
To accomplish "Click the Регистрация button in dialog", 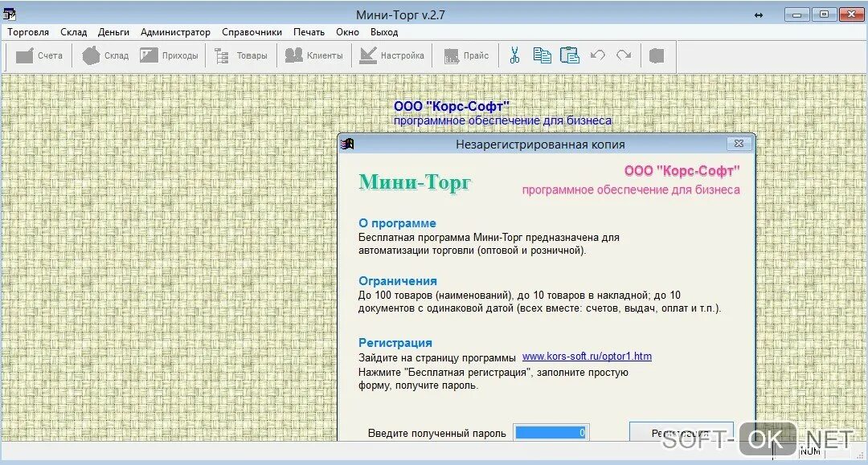I will (x=682, y=432).
